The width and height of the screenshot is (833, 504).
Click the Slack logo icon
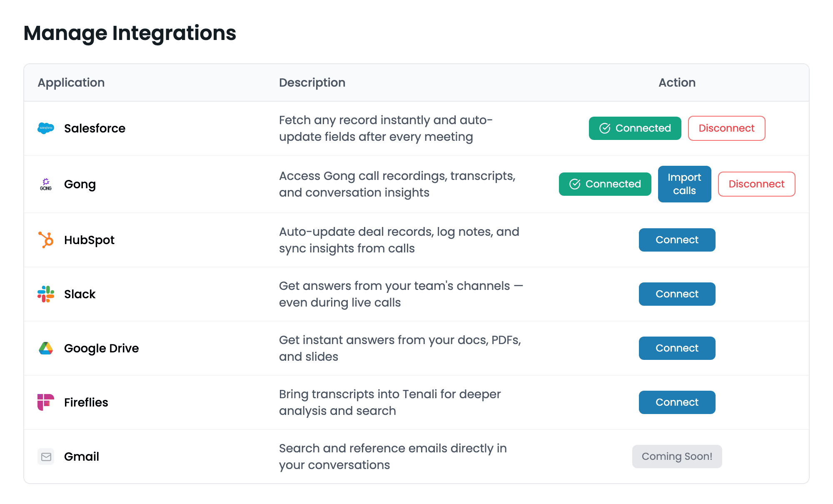(x=46, y=294)
